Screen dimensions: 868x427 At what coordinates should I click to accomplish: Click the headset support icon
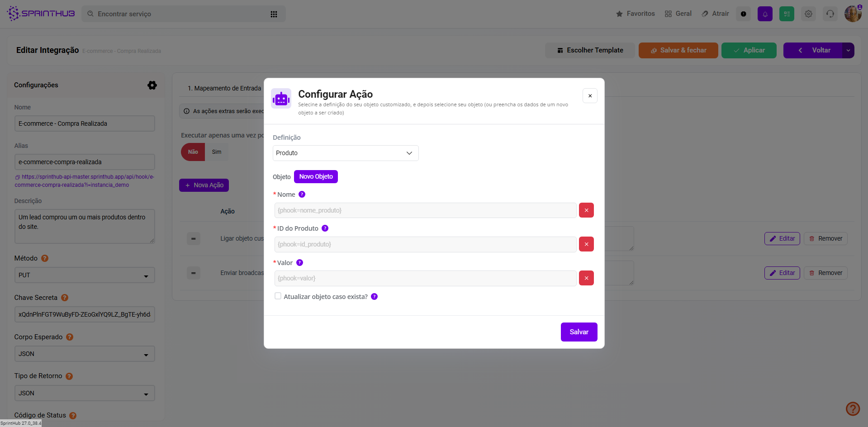[830, 14]
